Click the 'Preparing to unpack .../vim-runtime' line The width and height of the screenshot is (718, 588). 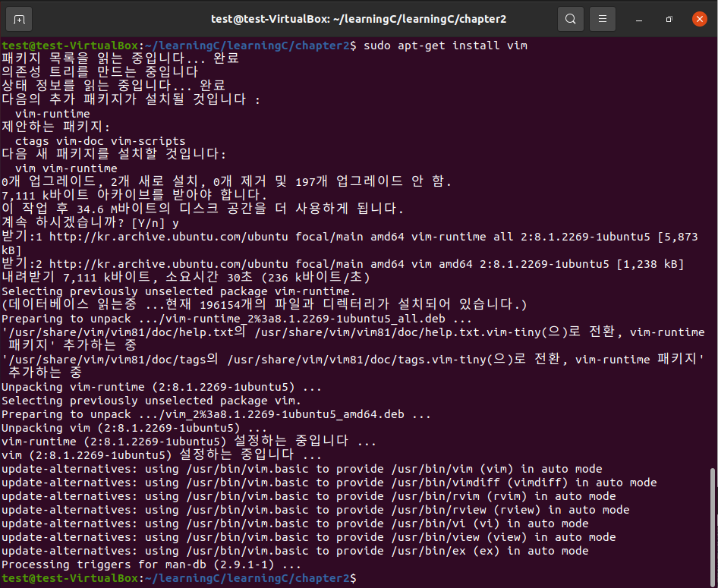(237, 319)
